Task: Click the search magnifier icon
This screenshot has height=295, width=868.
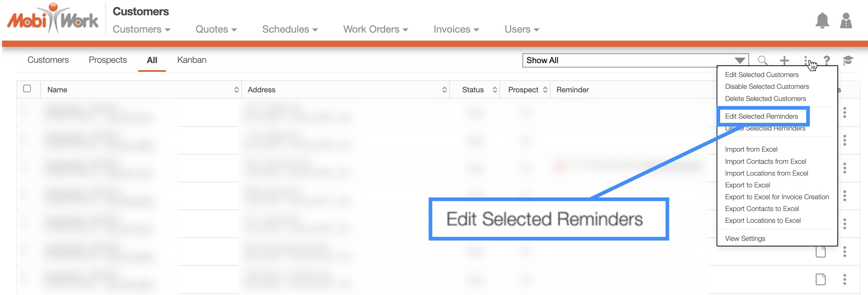Action: [x=762, y=60]
